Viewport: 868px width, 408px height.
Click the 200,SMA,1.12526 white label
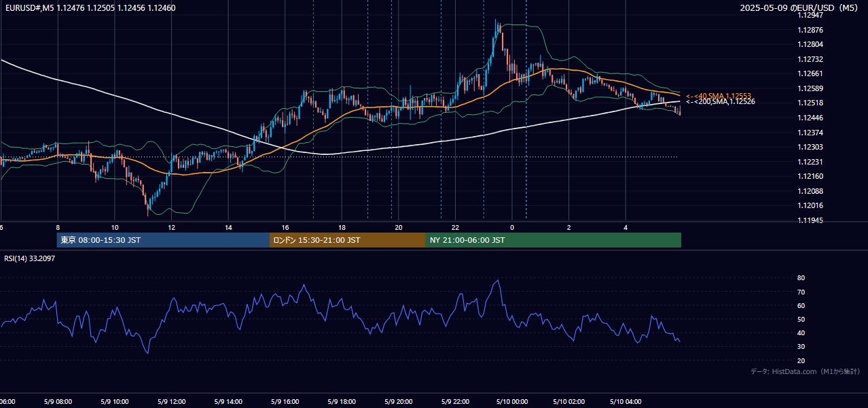pos(720,102)
